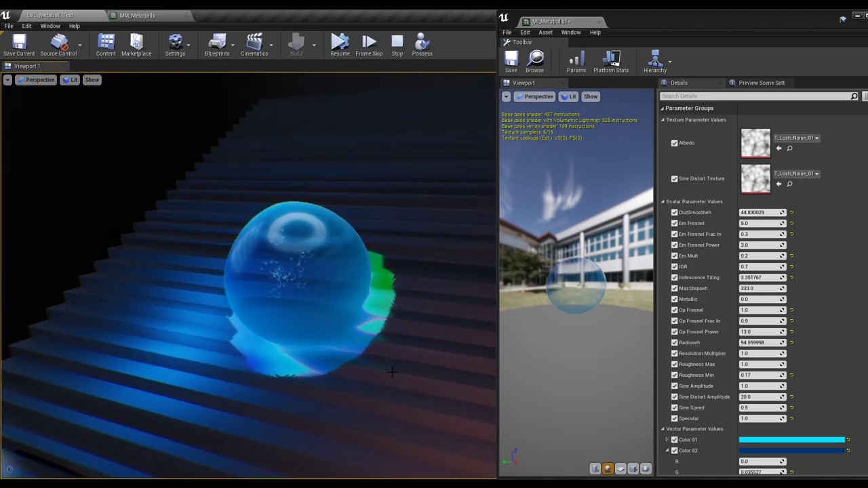Click the search icon in Details search bar

point(854,96)
